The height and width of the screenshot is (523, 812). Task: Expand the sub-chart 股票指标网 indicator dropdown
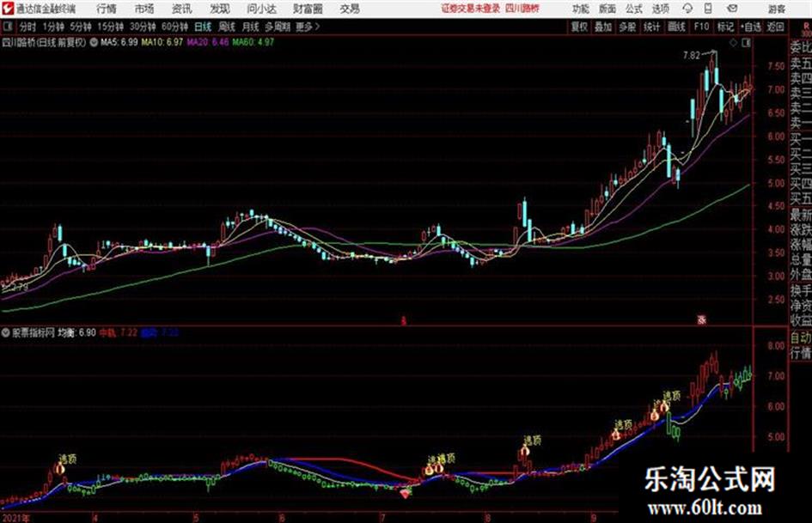(6, 332)
